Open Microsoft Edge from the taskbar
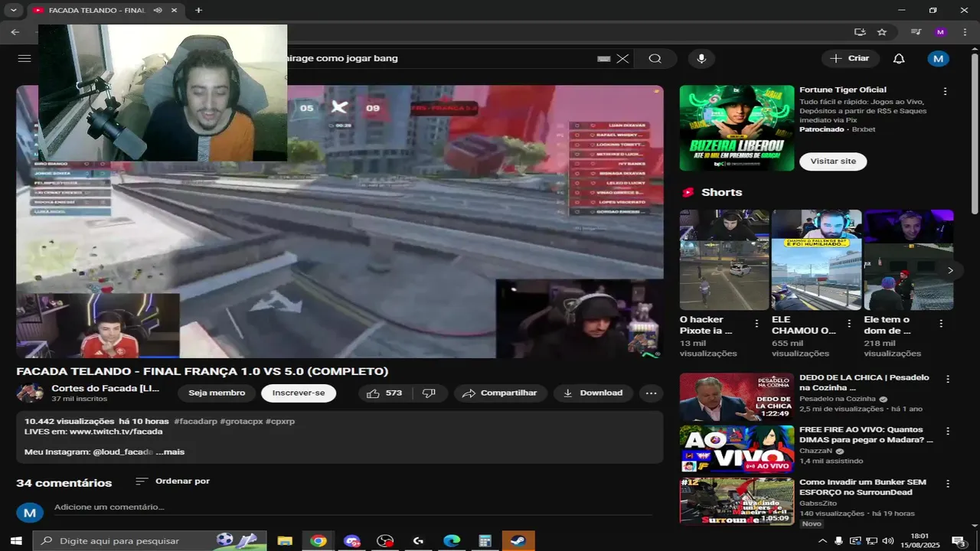This screenshot has height=551, width=980. [x=452, y=540]
